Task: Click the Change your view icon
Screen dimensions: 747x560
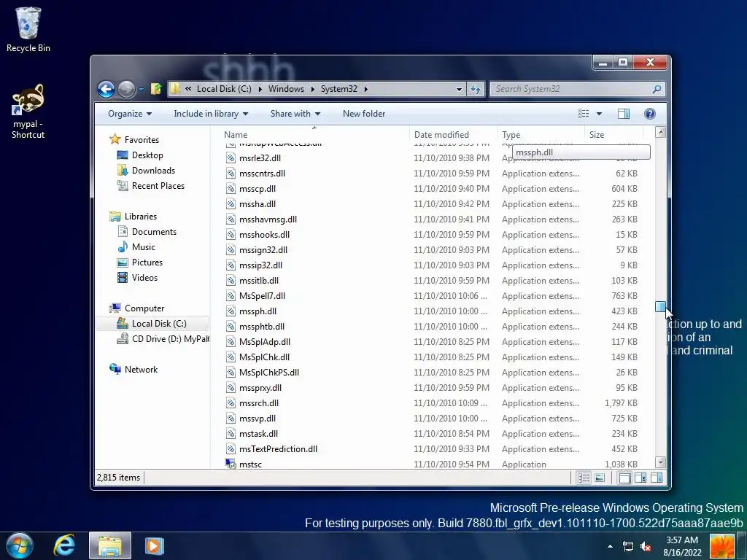Action: click(x=583, y=114)
